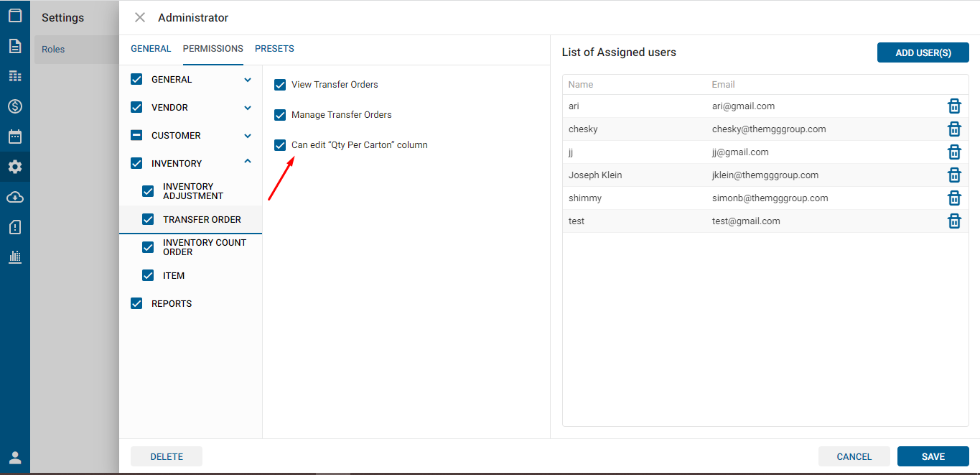Open the bar chart sidebar icon
This screenshot has height=475, width=980.
[x=15, y=257]
